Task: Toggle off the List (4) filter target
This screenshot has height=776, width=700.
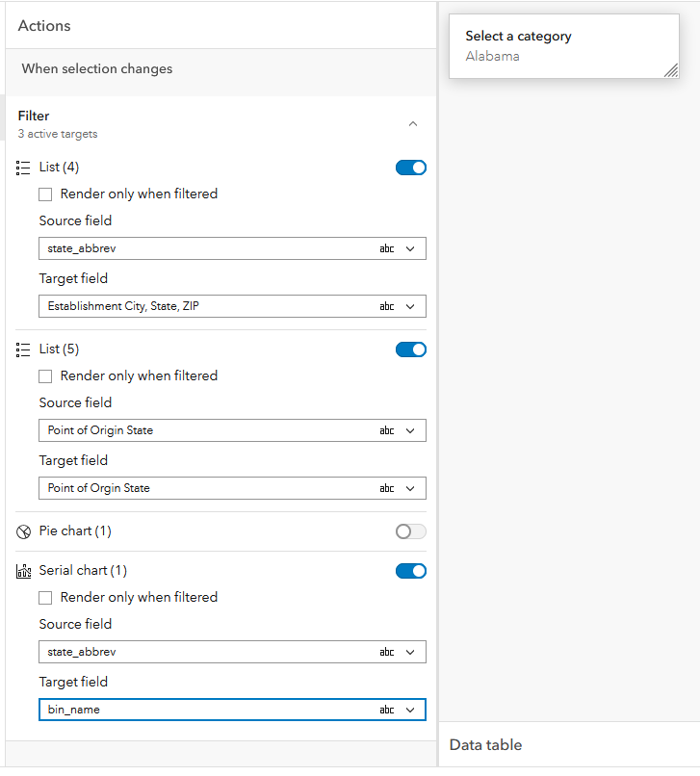Action: click(411, 168)
